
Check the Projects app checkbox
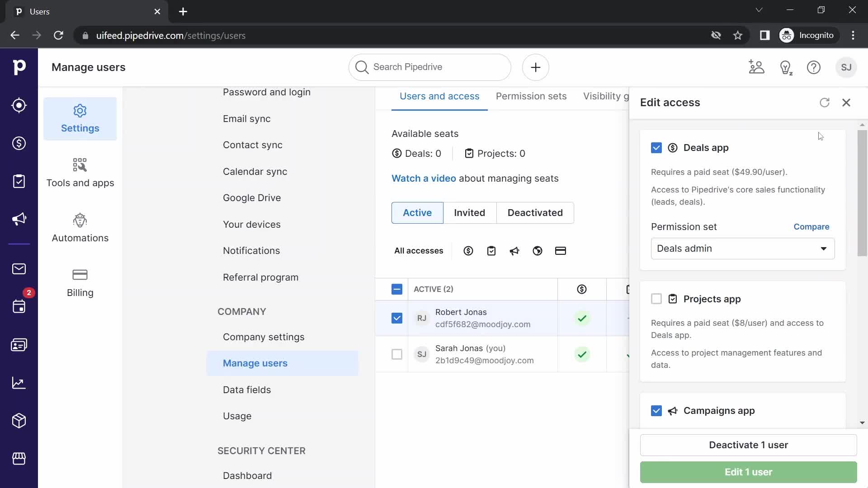(x=656, y=299)
